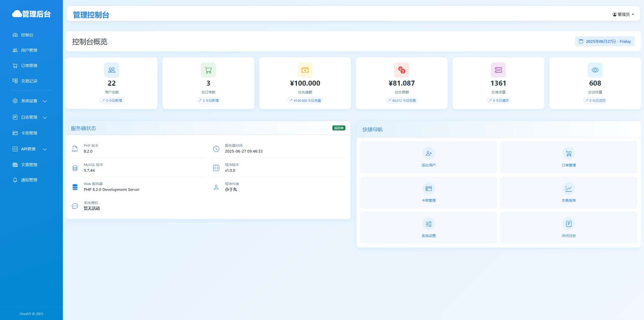Open 通知管理 in the sidebar

(x=29, y=180)
